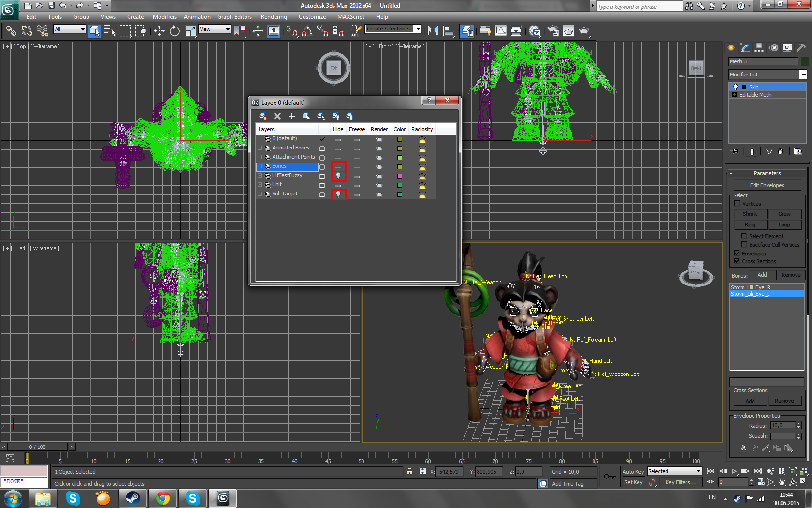Choose the Select and Move tool
Image resolution: width=812 pixels, height=508 pixels.
click(159, 31)
